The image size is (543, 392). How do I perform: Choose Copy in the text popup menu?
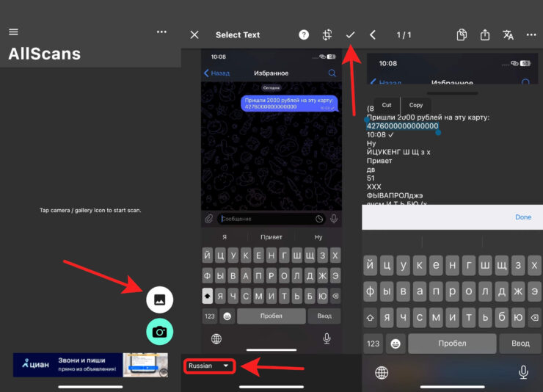(x=416, y=105)
